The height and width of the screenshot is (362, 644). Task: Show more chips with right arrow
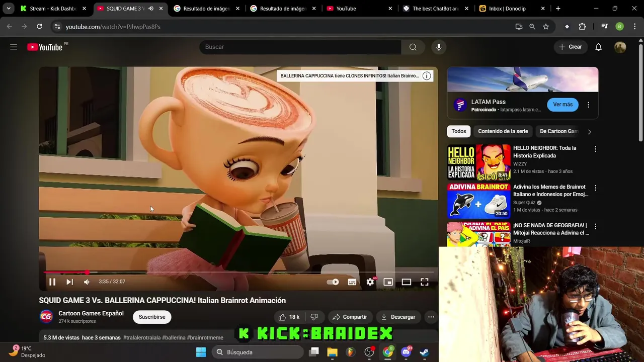point(589,132)
